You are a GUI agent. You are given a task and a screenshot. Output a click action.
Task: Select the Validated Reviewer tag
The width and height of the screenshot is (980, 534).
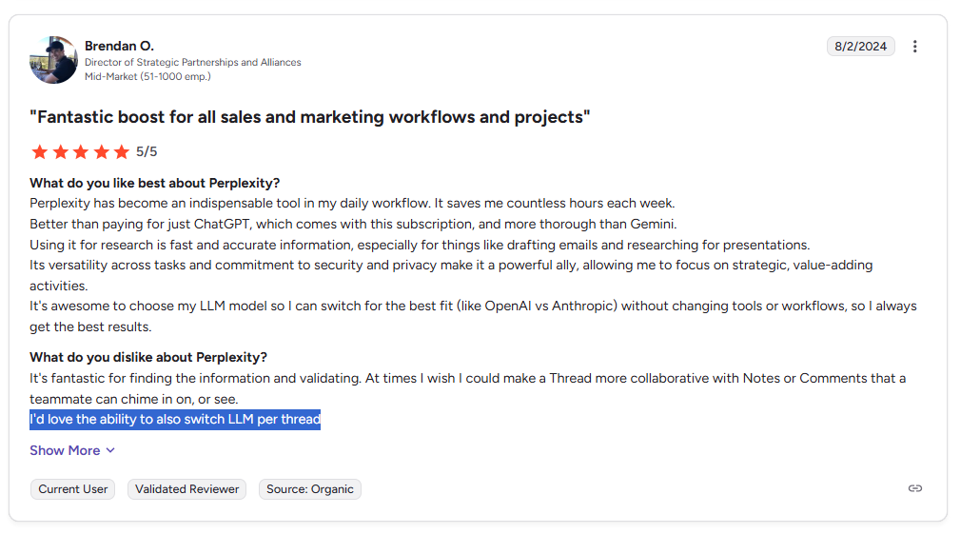pyautogui.click(x=186, y=489)
